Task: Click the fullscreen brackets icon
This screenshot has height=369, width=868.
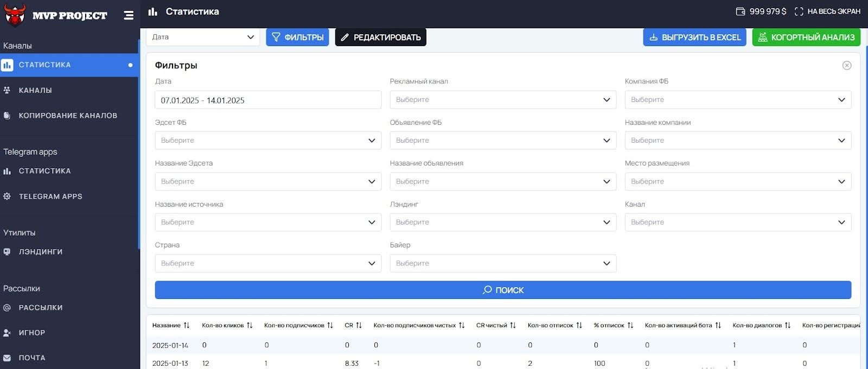Action: 799,11
